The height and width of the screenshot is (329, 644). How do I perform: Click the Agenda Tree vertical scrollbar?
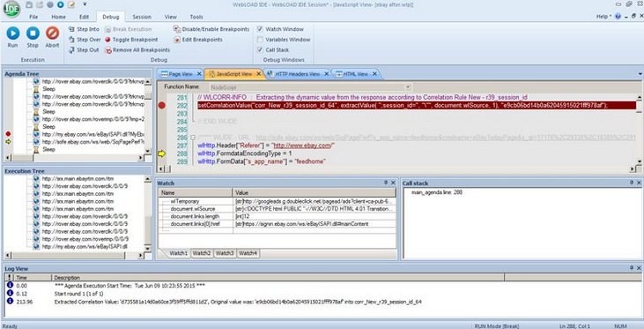pyautogui.click(x=148, y=116)
